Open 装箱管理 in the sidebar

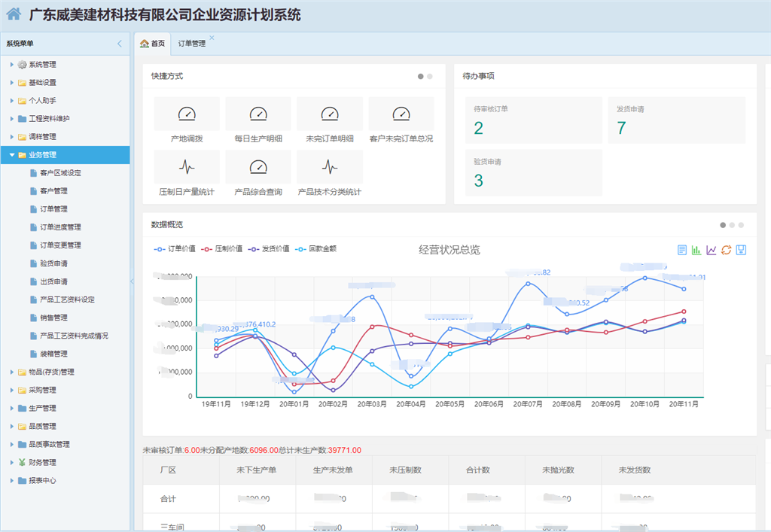click(x=53, y=354)
